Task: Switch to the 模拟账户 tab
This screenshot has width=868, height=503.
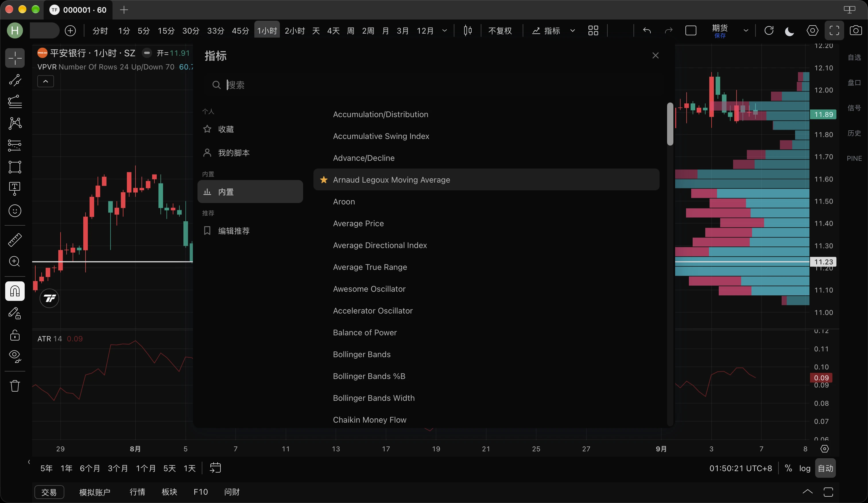Action: (95, 492)
